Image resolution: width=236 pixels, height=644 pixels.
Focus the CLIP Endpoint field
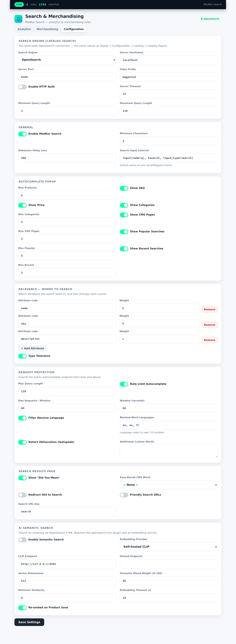tap(67, 564)
